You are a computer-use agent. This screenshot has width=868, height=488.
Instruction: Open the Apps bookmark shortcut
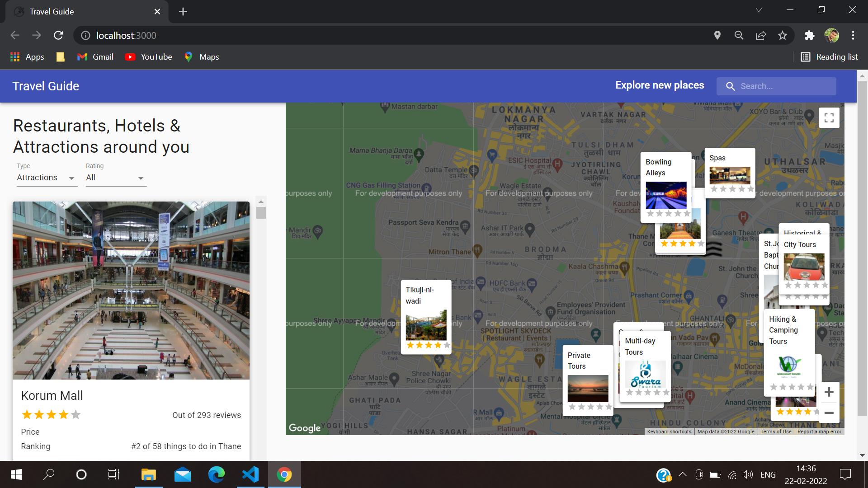[x=27, y=57]
